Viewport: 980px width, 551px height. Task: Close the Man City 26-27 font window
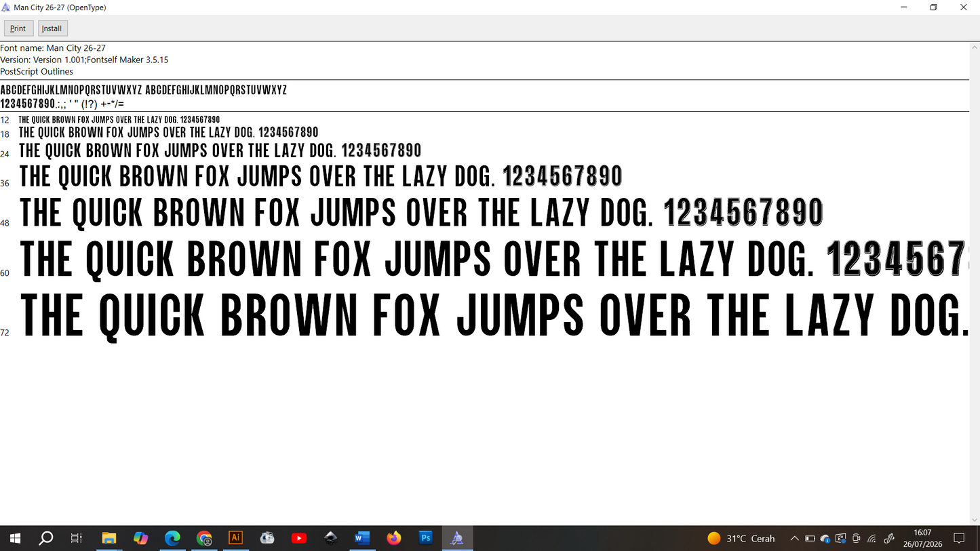click(964, 7)
